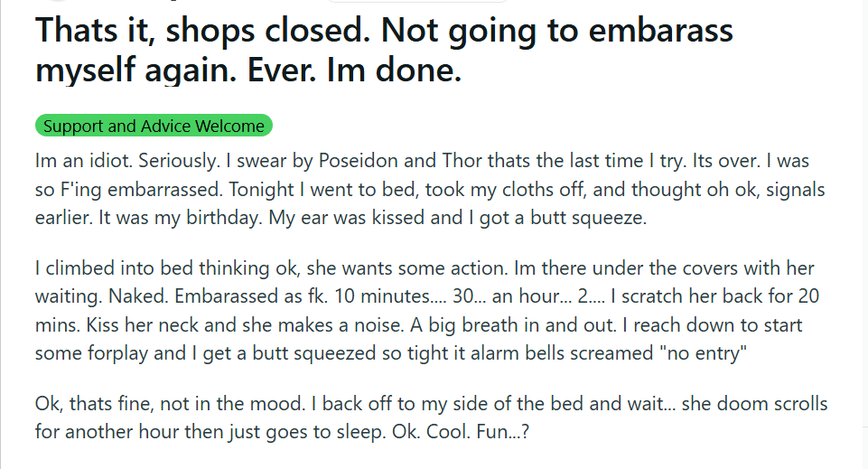Click the word 'embarass' in the post title
The width and height of the screenshot is (868, 469).
(660, 31)
